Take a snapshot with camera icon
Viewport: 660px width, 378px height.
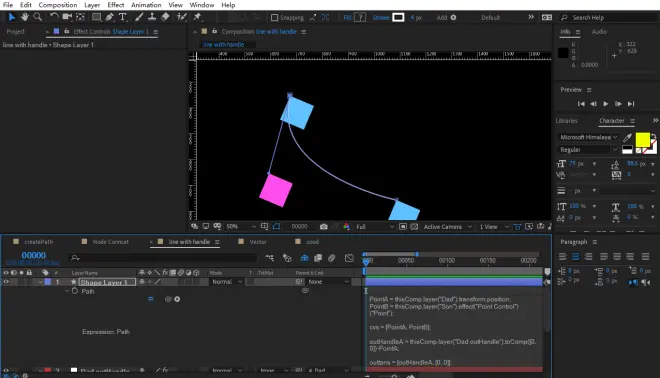click(323, 226)
